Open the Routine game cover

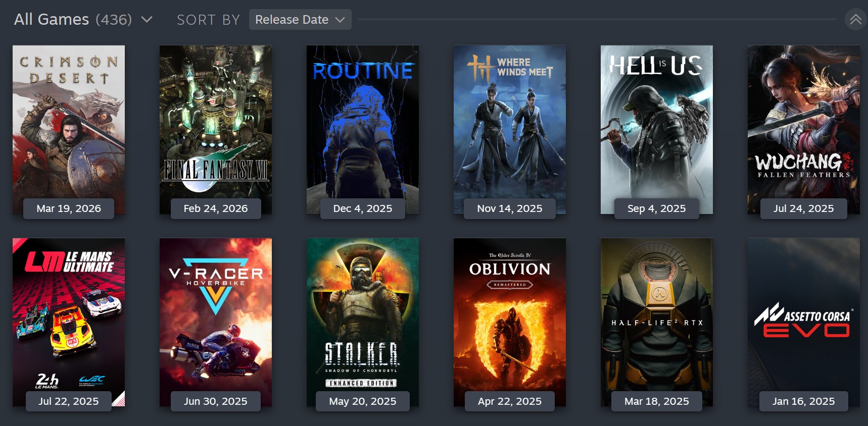coord(363,129)
